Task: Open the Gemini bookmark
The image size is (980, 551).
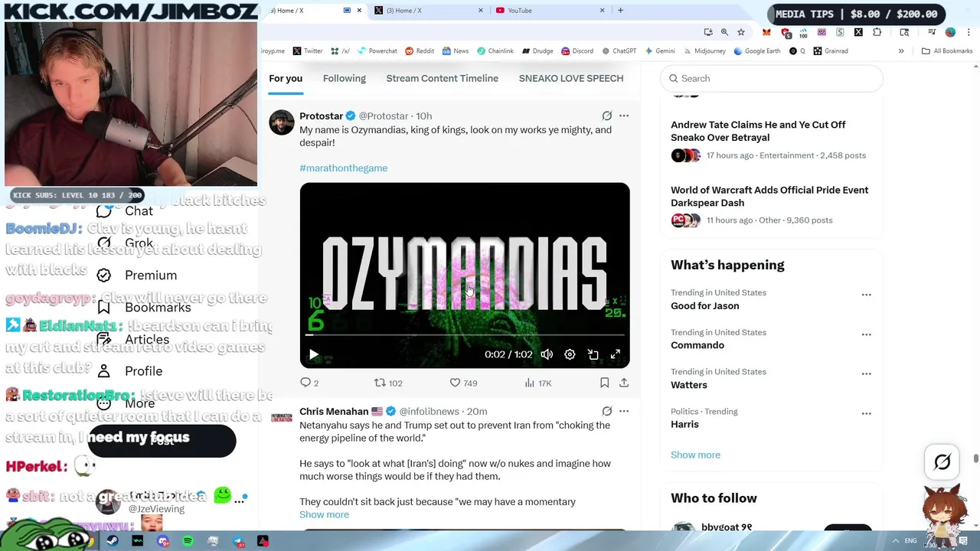Action: click(x=659, y=51)
